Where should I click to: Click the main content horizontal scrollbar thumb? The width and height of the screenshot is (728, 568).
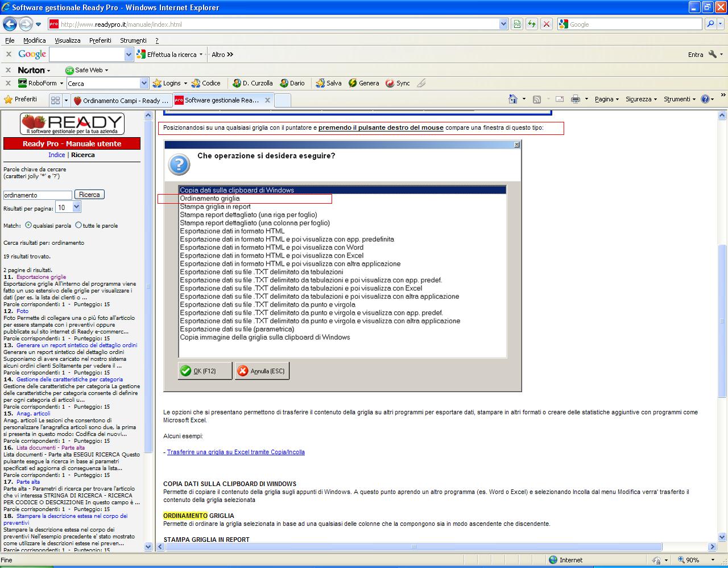tap(414, 547)
